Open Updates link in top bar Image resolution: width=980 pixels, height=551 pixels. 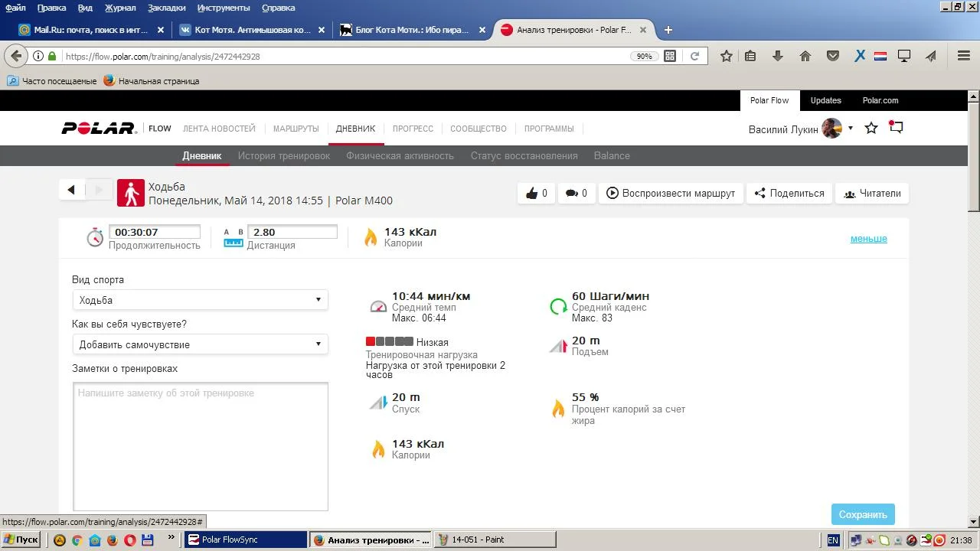pyautogui.click(x=826, y=100)
